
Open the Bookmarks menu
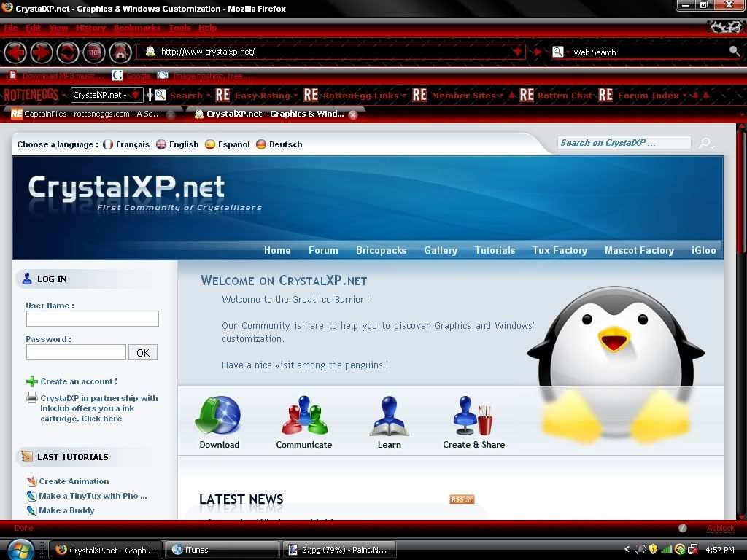pyautogui.click(x=136, y=28)
